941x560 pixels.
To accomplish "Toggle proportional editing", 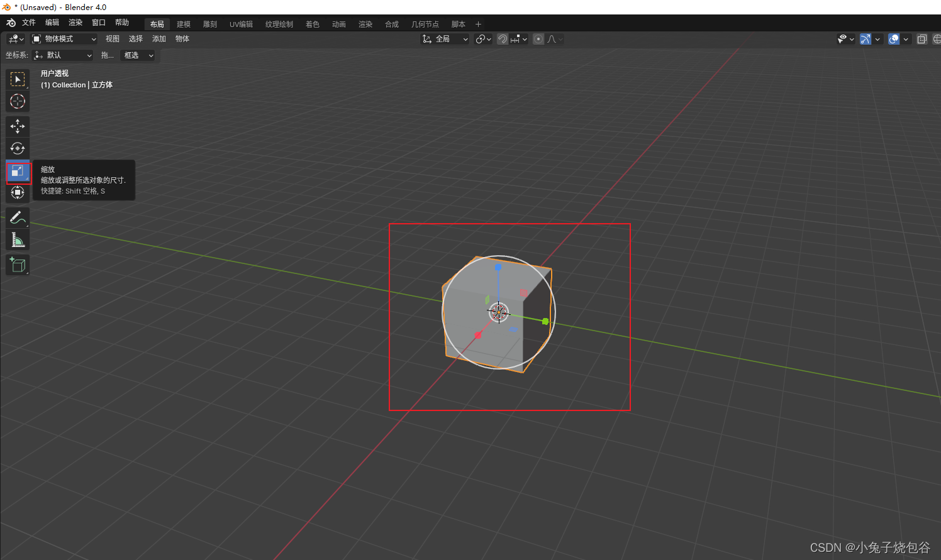I will (x=538, y=39).
